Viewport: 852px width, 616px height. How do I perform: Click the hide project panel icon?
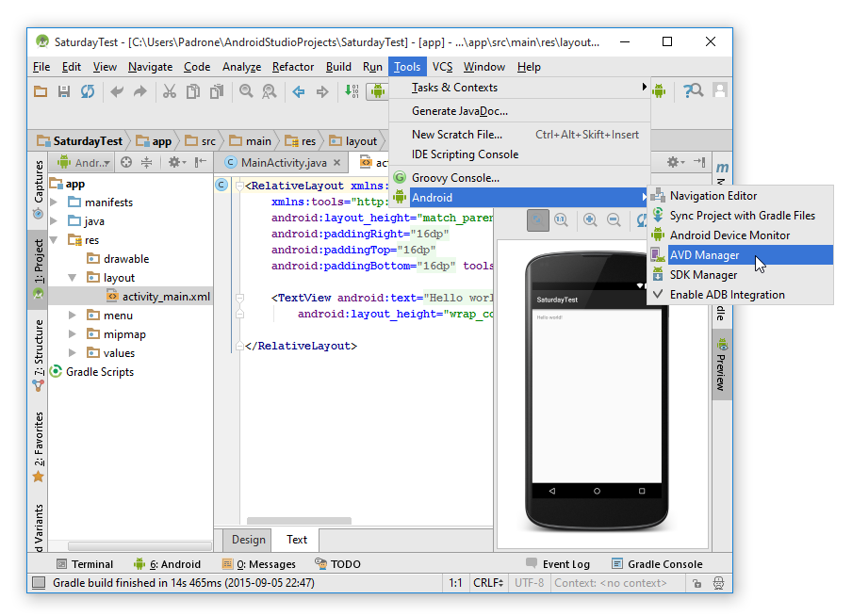click(x=201, y=162)
